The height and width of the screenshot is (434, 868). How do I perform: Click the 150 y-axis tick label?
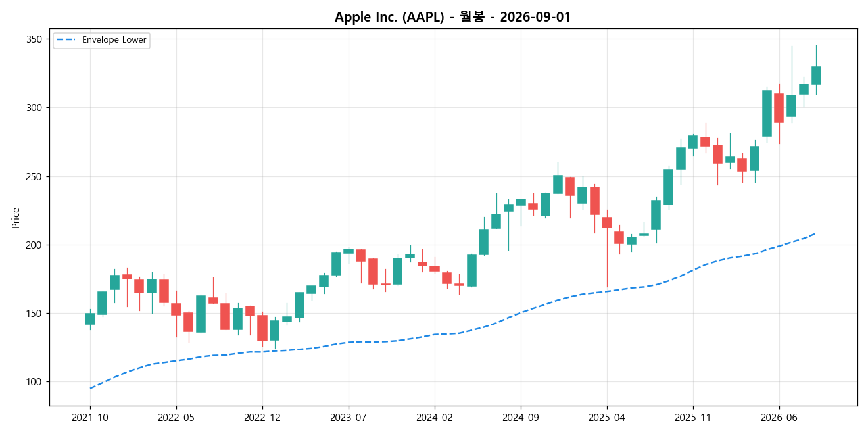[x=35, y=313]
